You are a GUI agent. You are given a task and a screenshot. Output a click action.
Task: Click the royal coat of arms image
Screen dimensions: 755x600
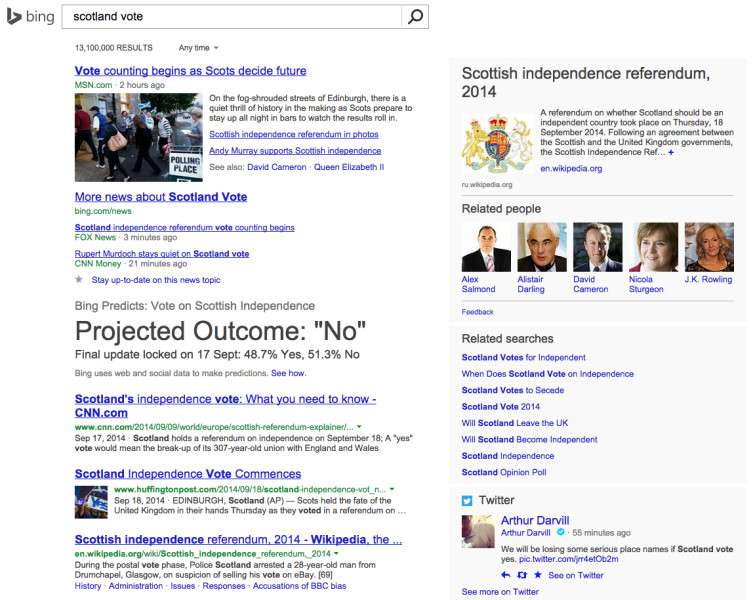pyautogui.click(x=497, y=145)
